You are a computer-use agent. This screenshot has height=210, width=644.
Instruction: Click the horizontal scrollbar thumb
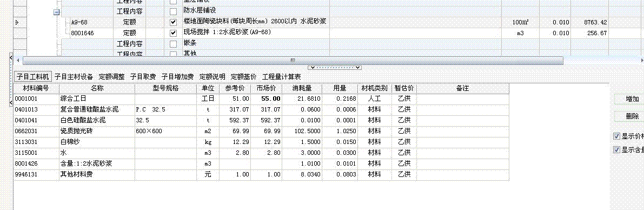(293, 61)
